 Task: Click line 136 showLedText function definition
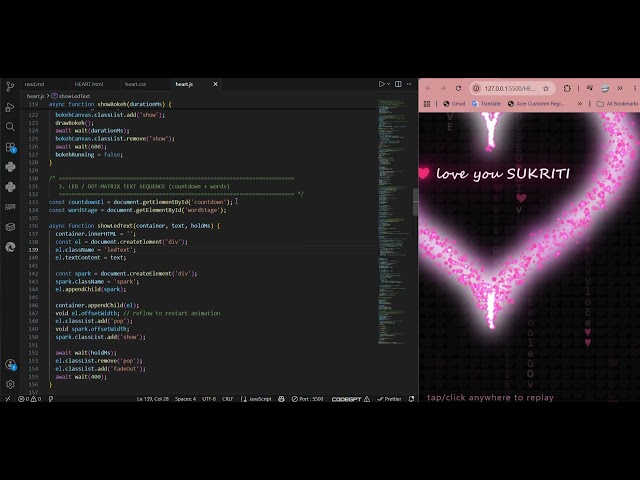click(x=134, y=226)
